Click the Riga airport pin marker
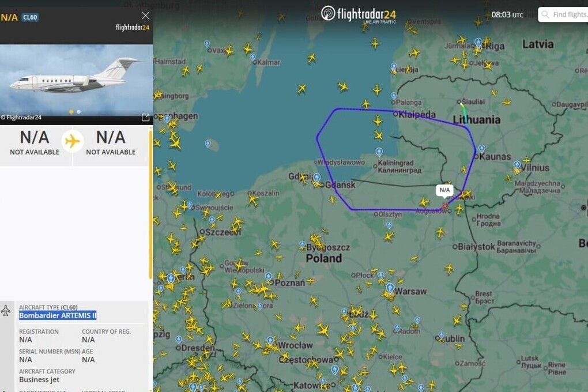588x392 pixels. [478, 42]
